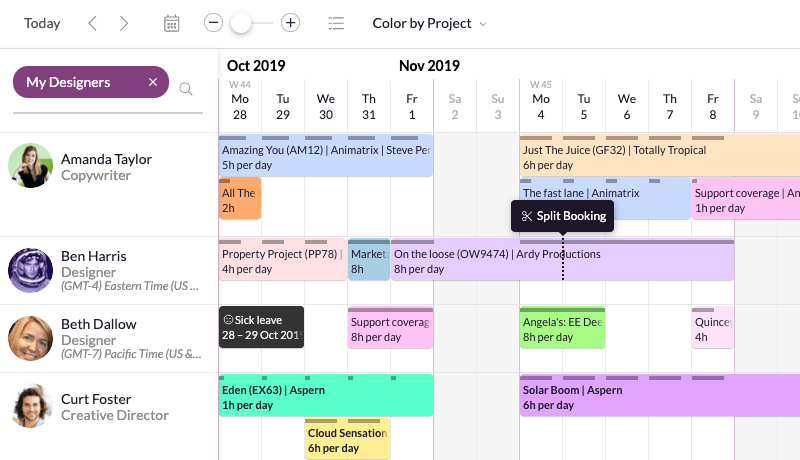Image resolution: width=800 pixels, height=460 pixels.
Task: Click the search magnifier icon
Action: 186,89
